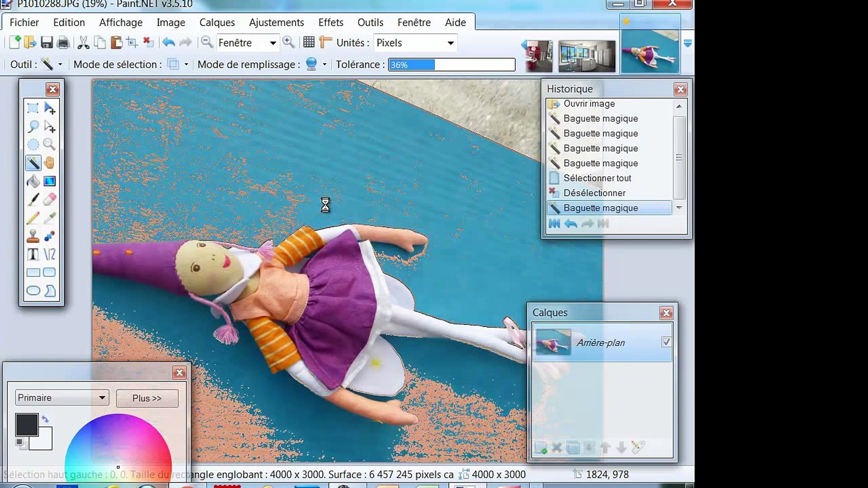Open the Fenêtre zoom dropdown
Image resolution: width=868 pixels, height=488 pixels.
point(273,43)
